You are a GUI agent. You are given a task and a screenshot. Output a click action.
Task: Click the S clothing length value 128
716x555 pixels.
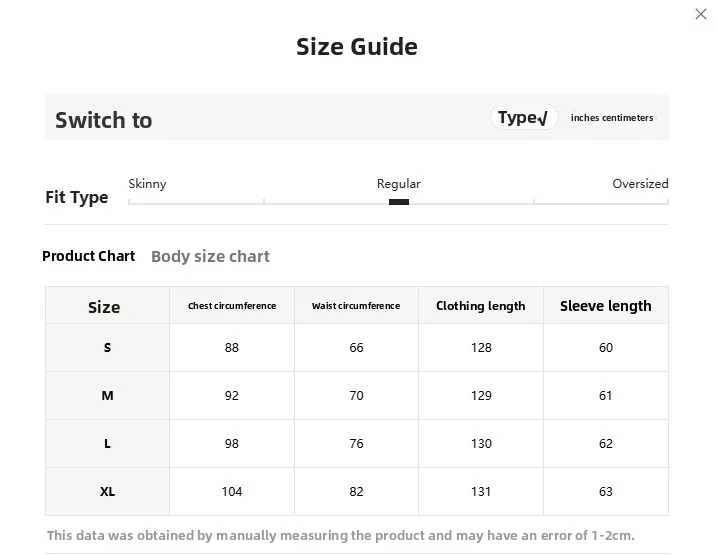point(481,348)
